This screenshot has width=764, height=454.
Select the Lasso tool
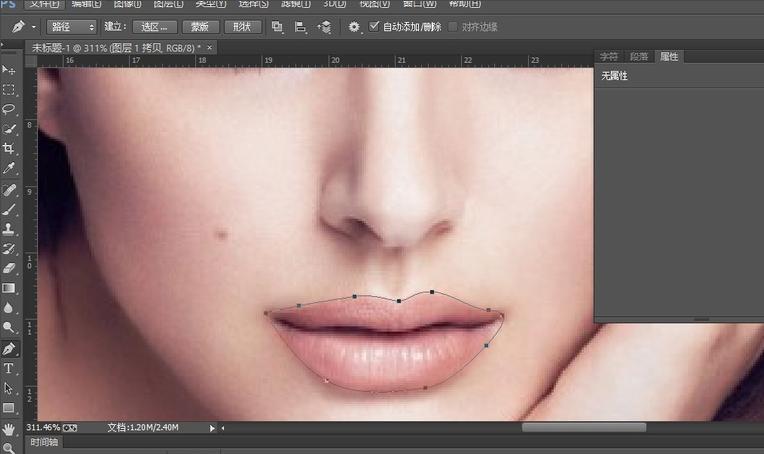click(9, 109)
